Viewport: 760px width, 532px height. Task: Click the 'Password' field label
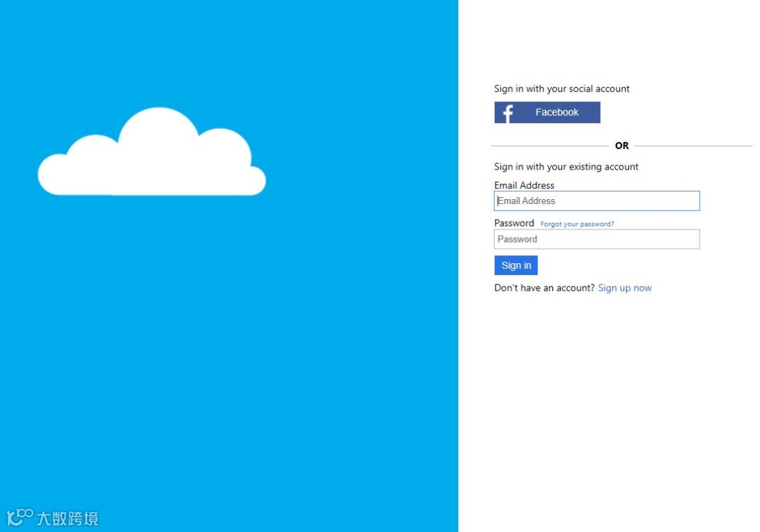pos(514,223)
